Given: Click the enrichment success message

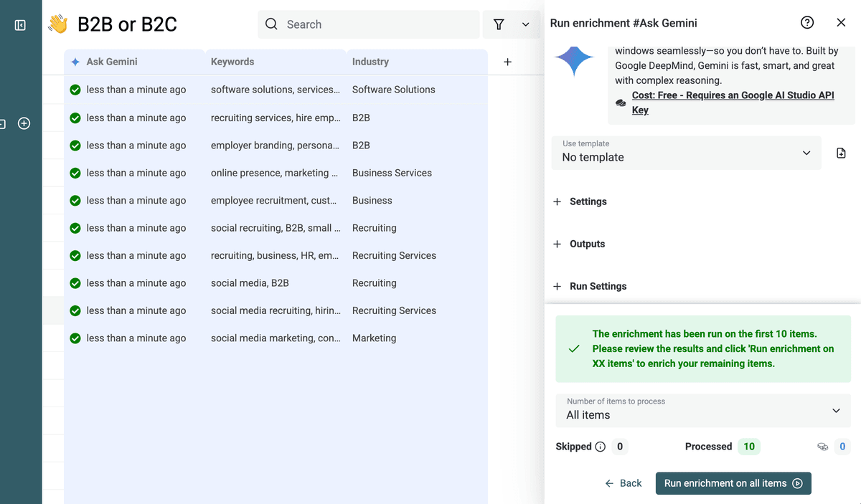Looking at the screenshot, I should [x=703, y=348].
